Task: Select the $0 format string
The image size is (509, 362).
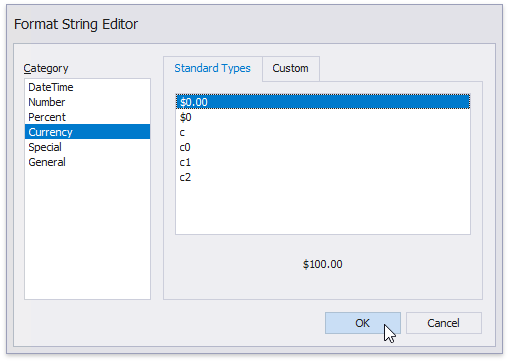Action: click(x=323, y=117)
